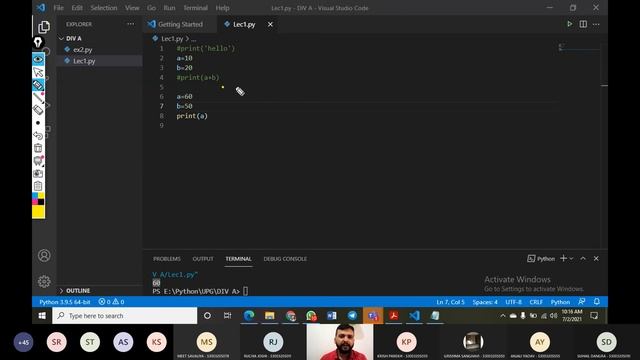Select the eraser annotation tool
The width and height of the screenshot is (640, 360).
tap(38, 109)
